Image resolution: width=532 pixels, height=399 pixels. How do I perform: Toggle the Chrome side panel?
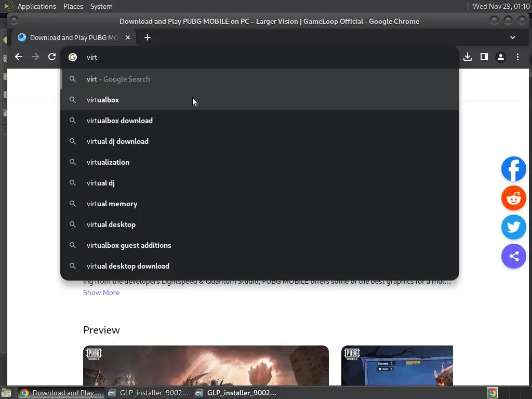(484, 57)
